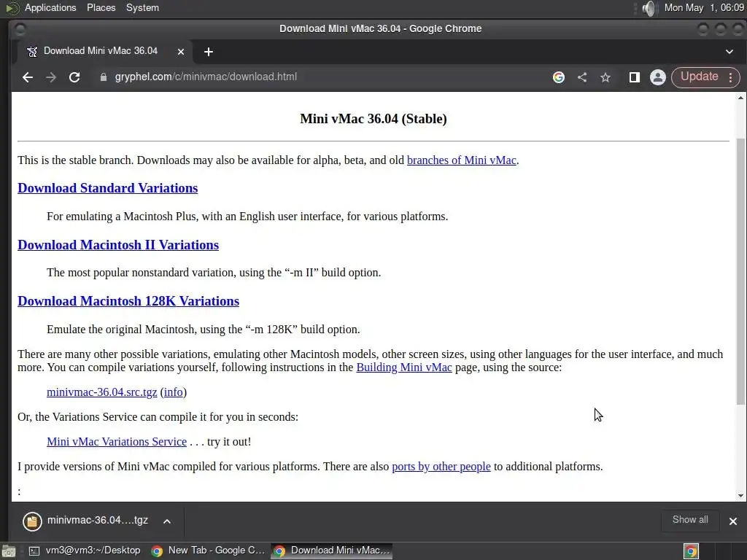Switch to New Tab - Google Chrome window

tap(208, 551)
